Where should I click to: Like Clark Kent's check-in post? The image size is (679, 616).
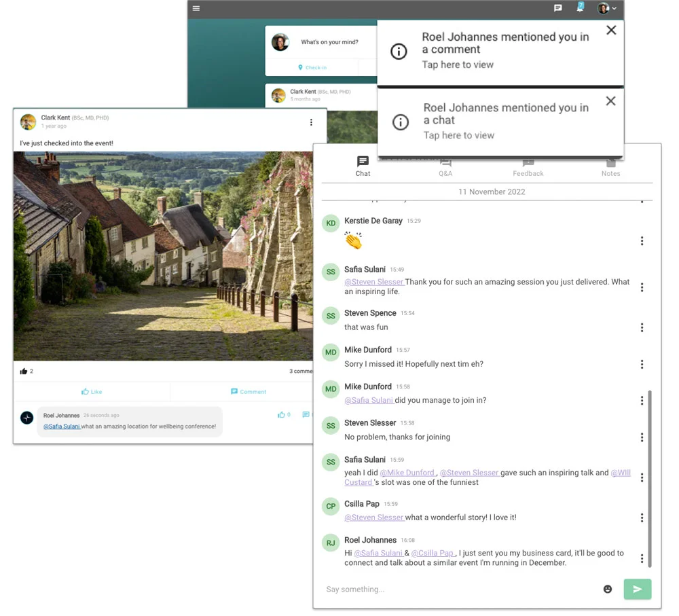click(x=92, y=392)
